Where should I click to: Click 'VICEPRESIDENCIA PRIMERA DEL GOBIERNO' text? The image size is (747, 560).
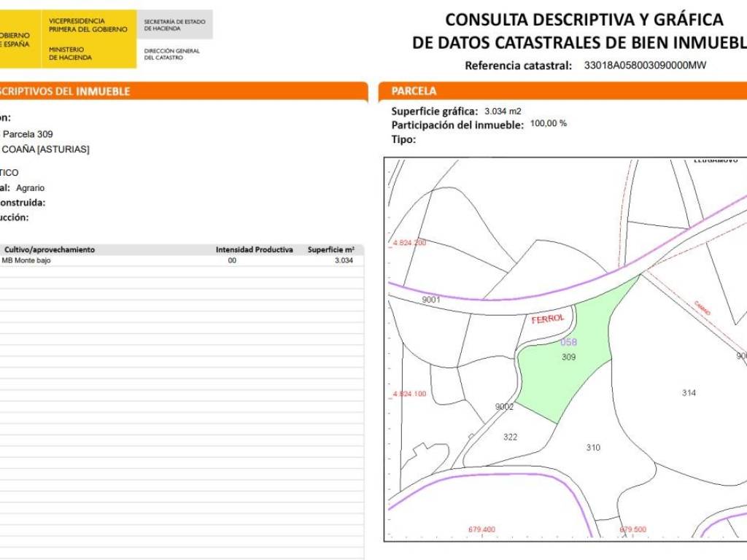coord(88,26)
